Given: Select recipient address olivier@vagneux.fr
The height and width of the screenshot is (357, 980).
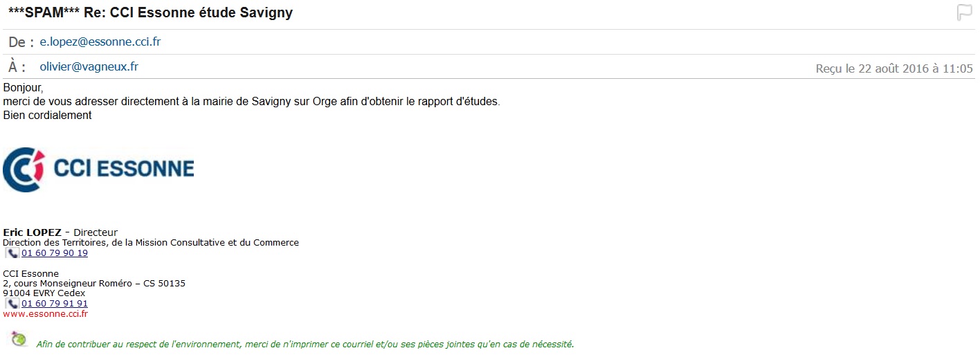Looking at the screenshot, I should [89, 67].
